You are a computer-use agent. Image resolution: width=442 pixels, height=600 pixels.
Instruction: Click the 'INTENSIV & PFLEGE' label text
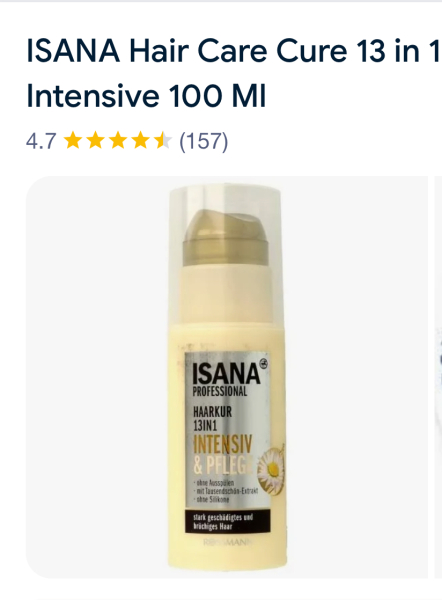tap(223, 455)
